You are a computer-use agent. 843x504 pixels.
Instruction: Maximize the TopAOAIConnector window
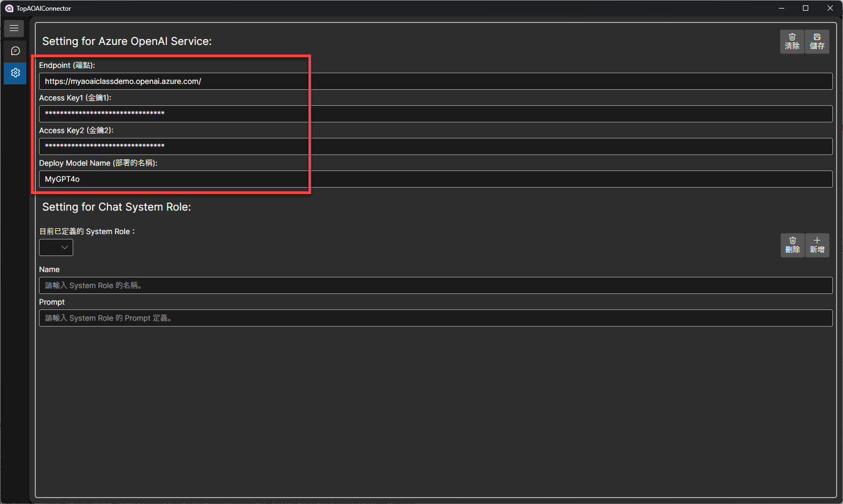806,8
